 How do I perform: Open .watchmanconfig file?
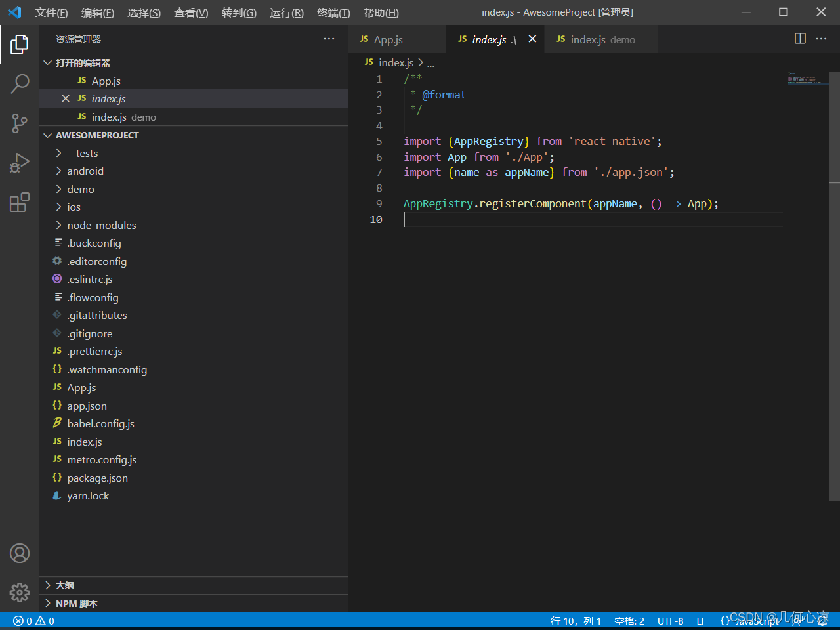pyautogui.click(x=194, y=369)
